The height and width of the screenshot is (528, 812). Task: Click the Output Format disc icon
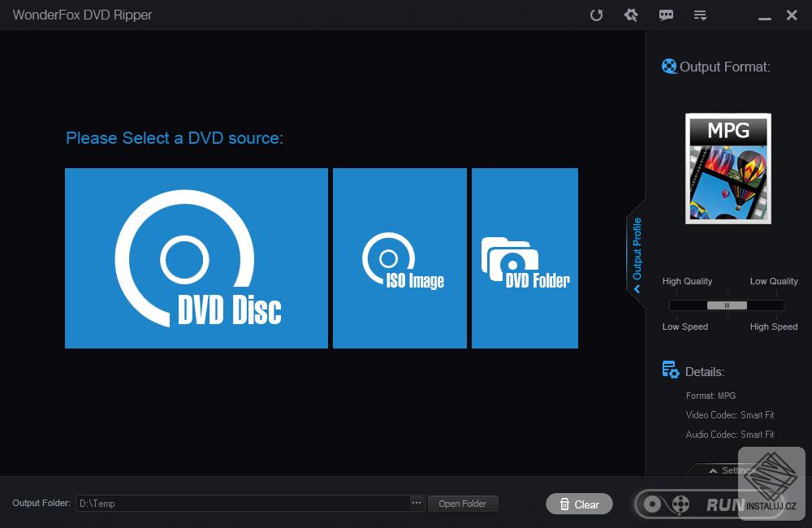669,66
